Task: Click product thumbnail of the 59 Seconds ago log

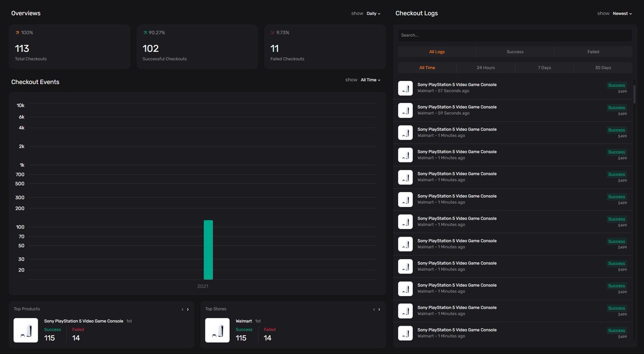Action: tap(405, 110)
